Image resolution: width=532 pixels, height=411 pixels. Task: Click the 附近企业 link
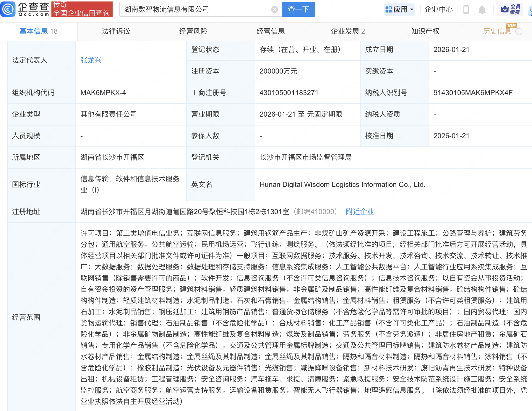pyautogui.click(x=360, y=212)
